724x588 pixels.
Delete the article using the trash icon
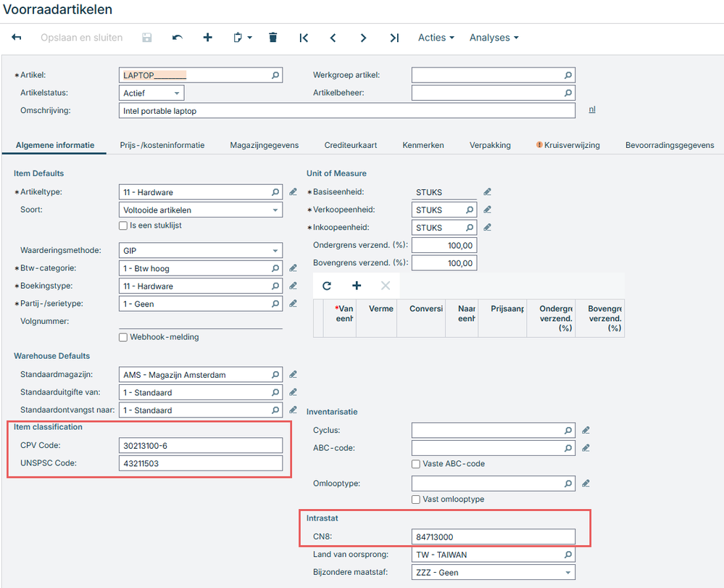pyautogui.click(x=273, y=38)
